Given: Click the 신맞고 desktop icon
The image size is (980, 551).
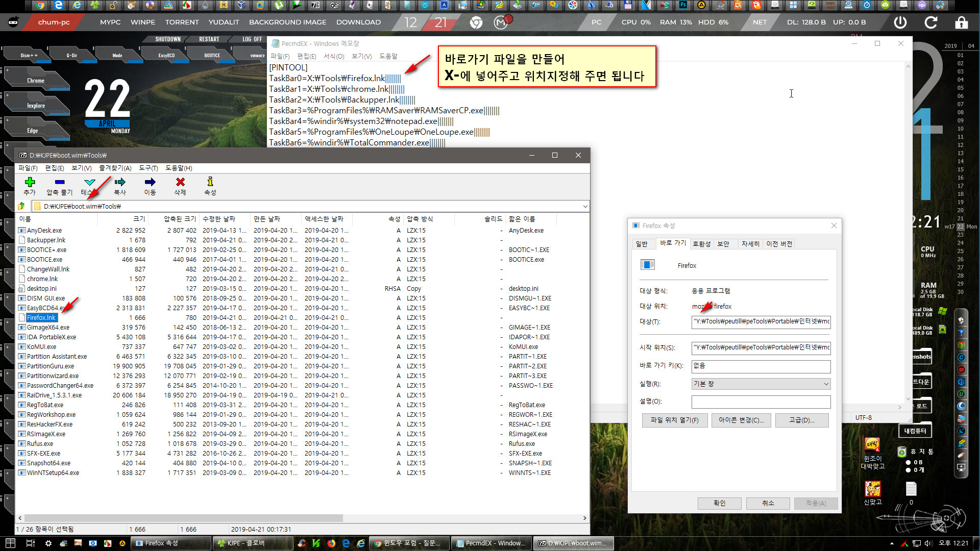Looking at the screenshot, I should pyautogui.click(x=873, y=493).
